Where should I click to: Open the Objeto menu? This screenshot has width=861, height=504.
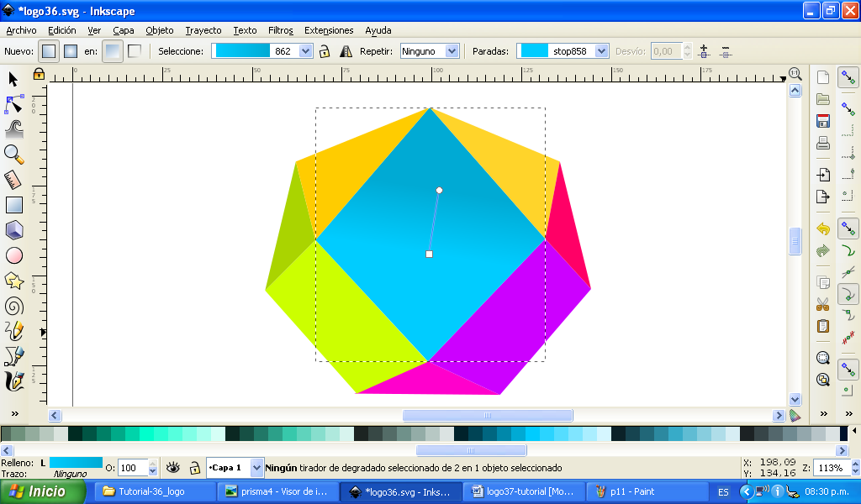159,30
